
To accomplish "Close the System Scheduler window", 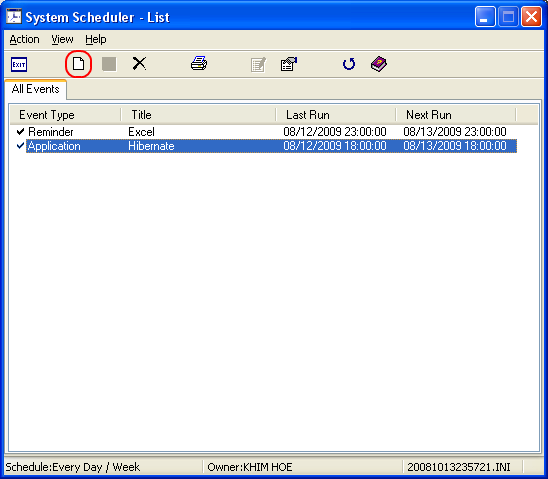I will click(x=531, y=17).
